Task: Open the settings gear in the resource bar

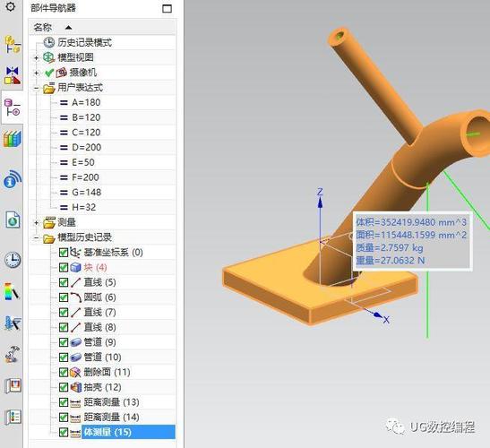Action: tap(11, 7)
